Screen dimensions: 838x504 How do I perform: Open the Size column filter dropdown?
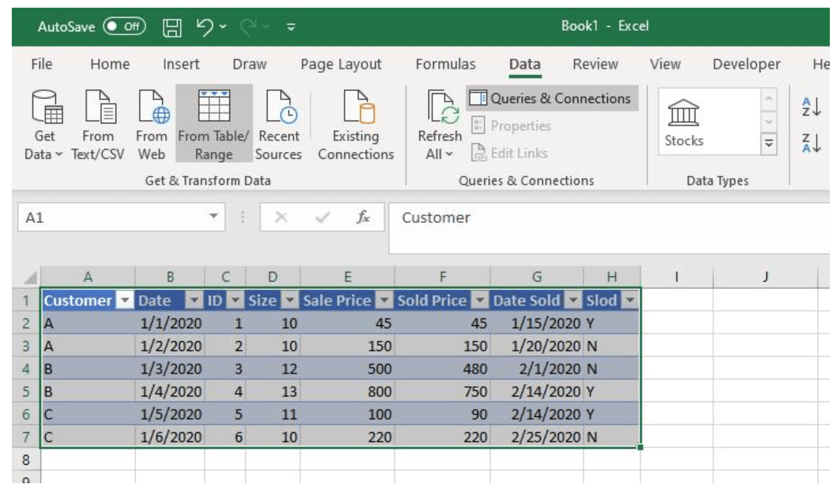(x=290, y=300)
